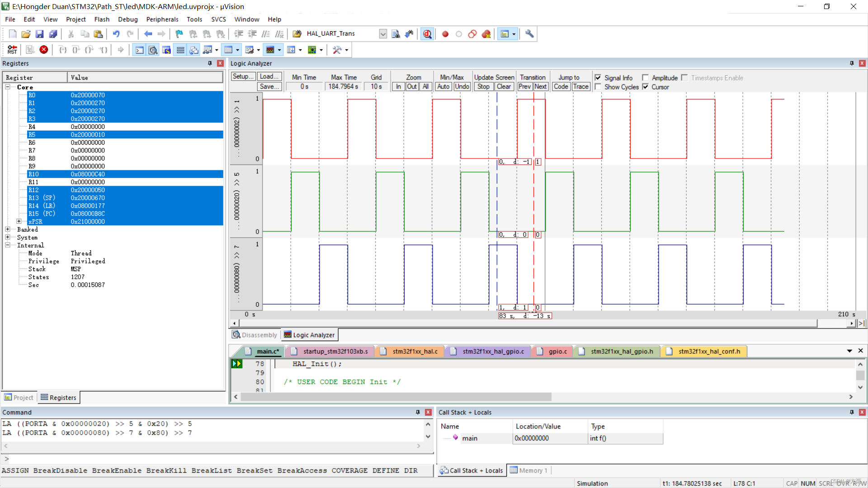The height and width of the screenshot is (488, 868).
Task: Click the Clear logic analyzer traces icon
Action: click(x=503, y=86)
